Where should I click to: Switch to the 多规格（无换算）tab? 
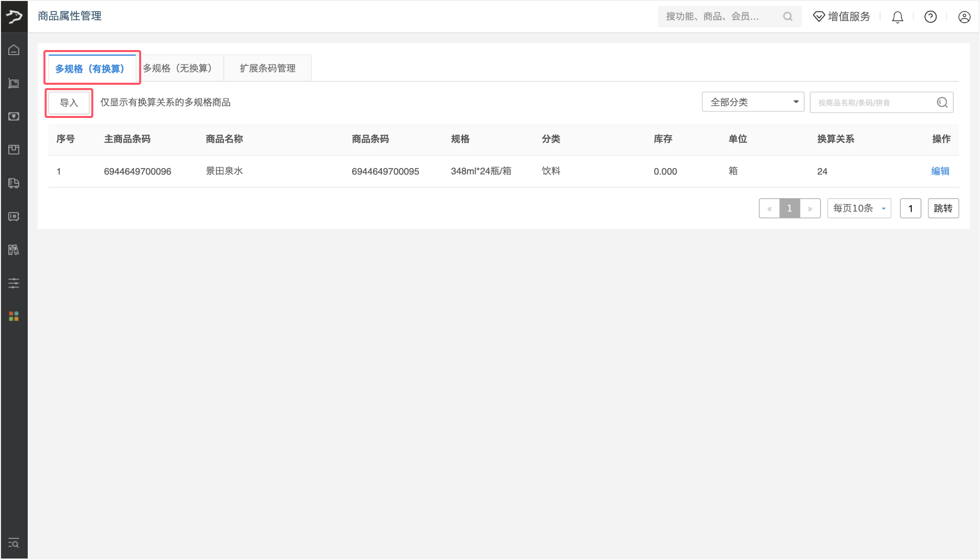tap(178, 67)
